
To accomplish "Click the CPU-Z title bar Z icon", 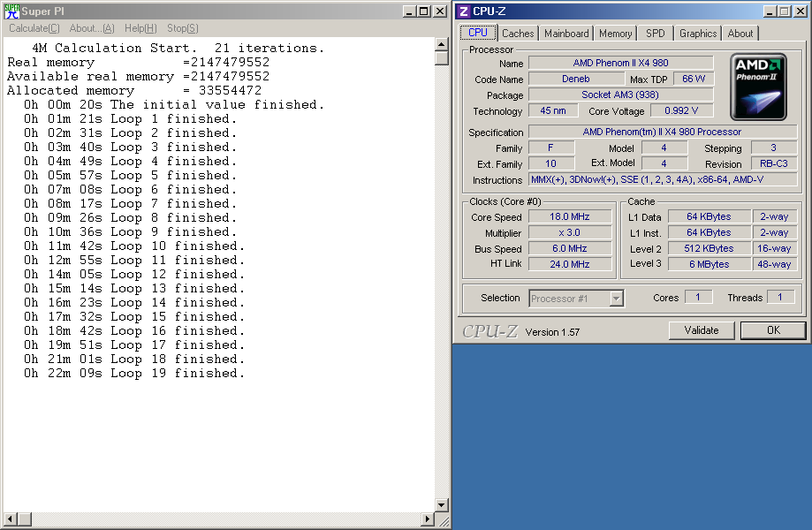I will pos(464,11).
